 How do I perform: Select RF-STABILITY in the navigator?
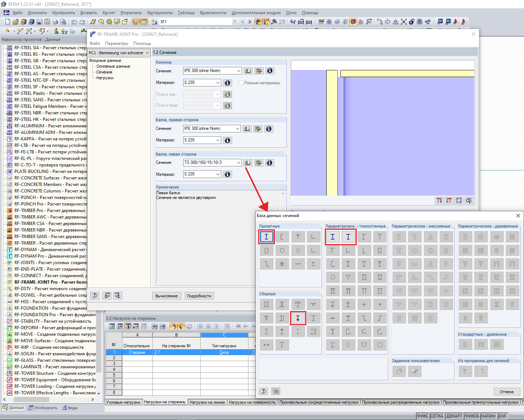pyautogui.click(x=49, y=321)
